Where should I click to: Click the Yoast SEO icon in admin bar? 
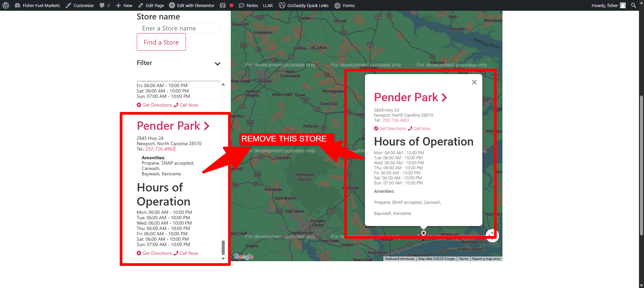(x=223, y=5)
